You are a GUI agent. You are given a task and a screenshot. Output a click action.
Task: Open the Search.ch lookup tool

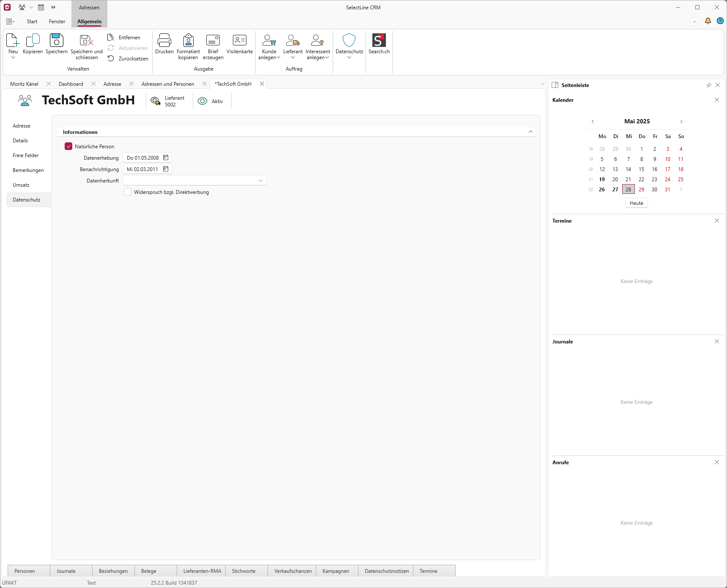(379, 41)
